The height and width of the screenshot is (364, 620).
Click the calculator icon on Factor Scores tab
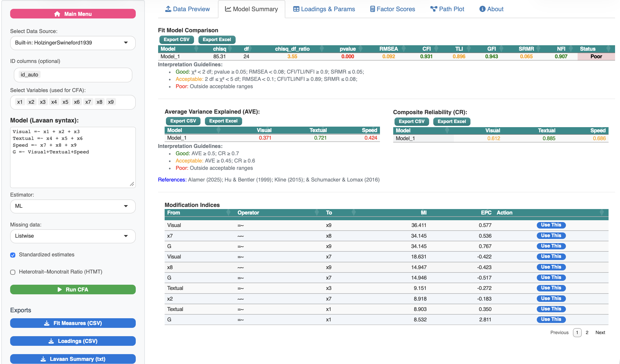372,9
